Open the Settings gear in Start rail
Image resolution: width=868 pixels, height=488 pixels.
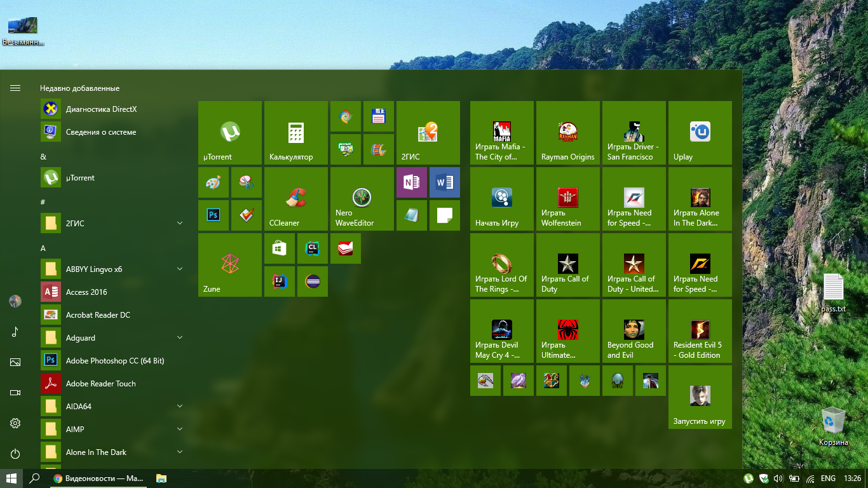15,423
